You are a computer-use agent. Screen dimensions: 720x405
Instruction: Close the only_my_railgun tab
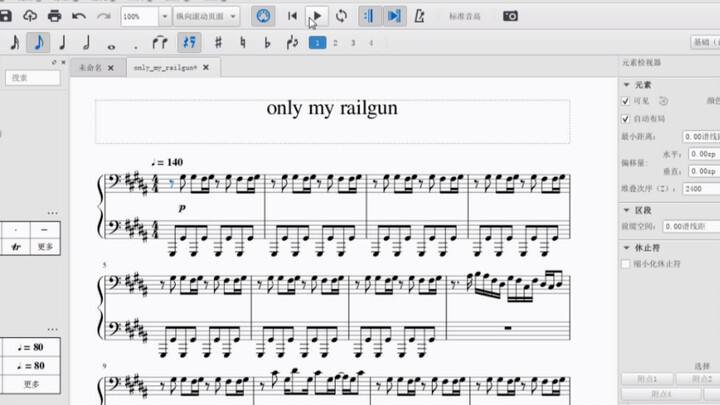coord(206,68)
